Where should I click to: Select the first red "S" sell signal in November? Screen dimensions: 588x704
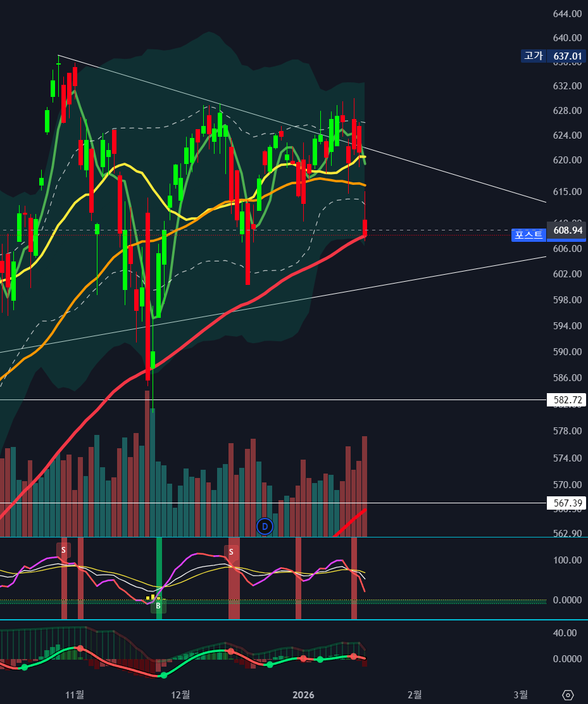63,550
